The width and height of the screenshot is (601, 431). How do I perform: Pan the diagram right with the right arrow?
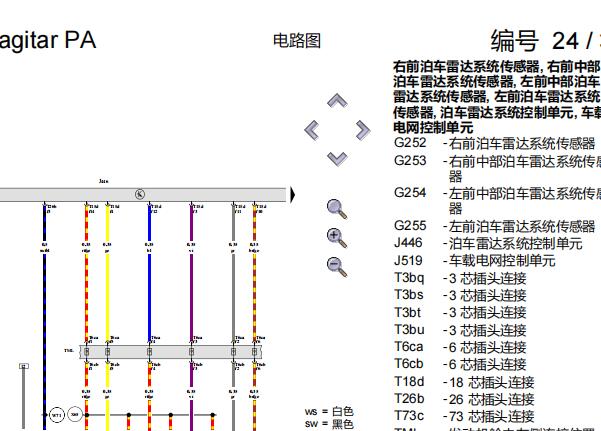(363, 130)
